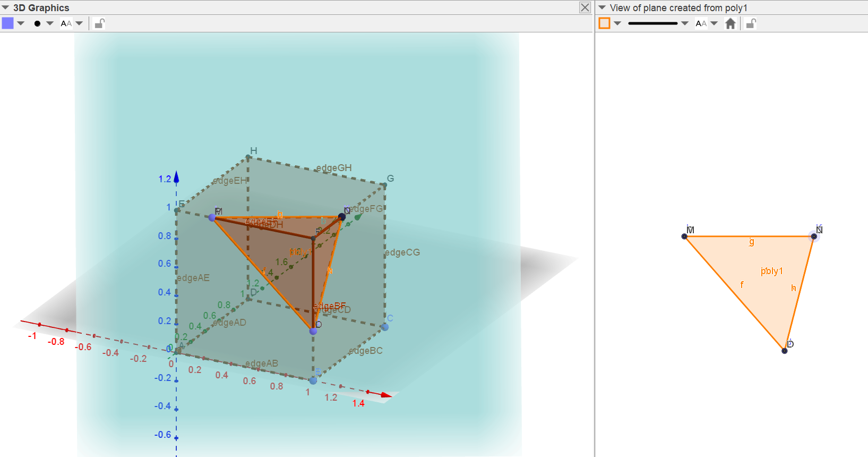Click the blue z-axis arrow tip
The height and width of the screenshot is (457, 868).
176,176
